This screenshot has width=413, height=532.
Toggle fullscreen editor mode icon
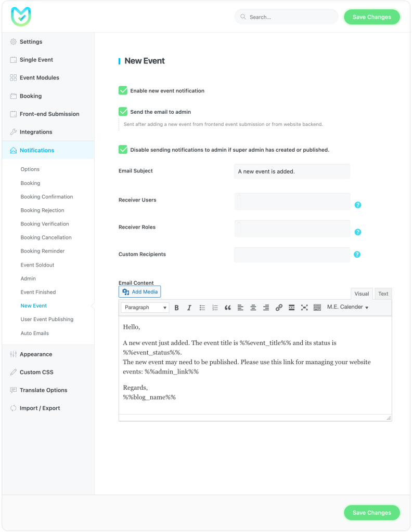point(304,308)
